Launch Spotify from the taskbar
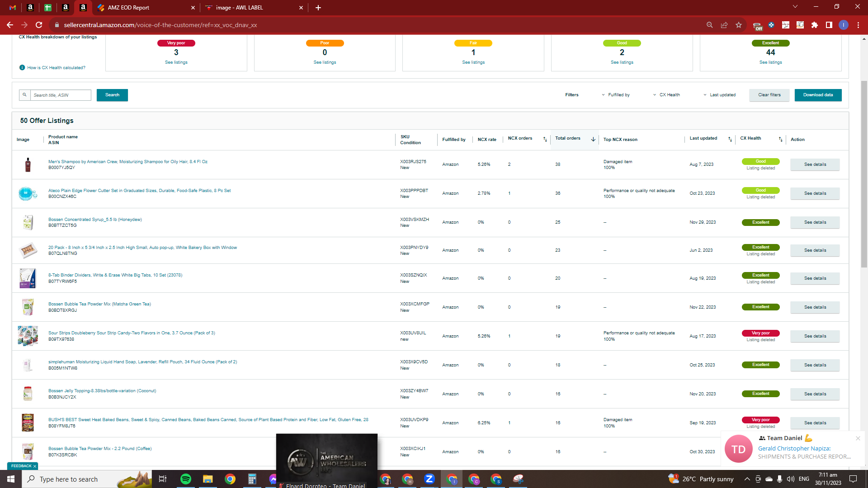 click(x=186, y=479)
